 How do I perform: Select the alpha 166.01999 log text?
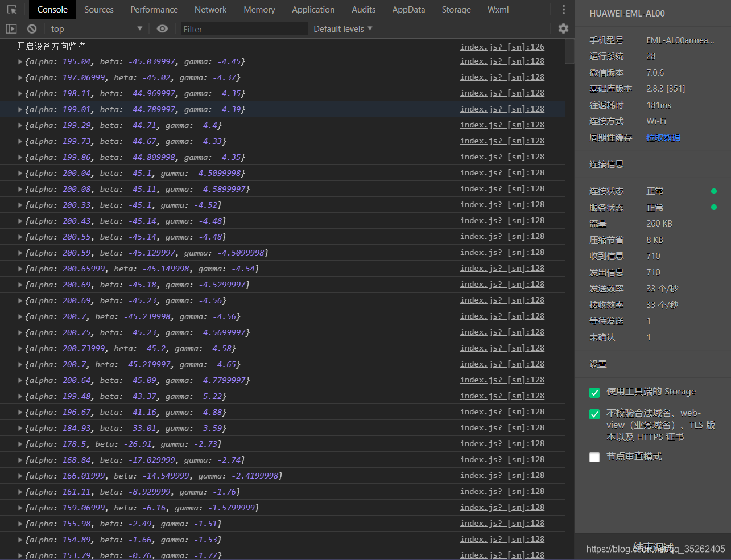tap(154, 476)
